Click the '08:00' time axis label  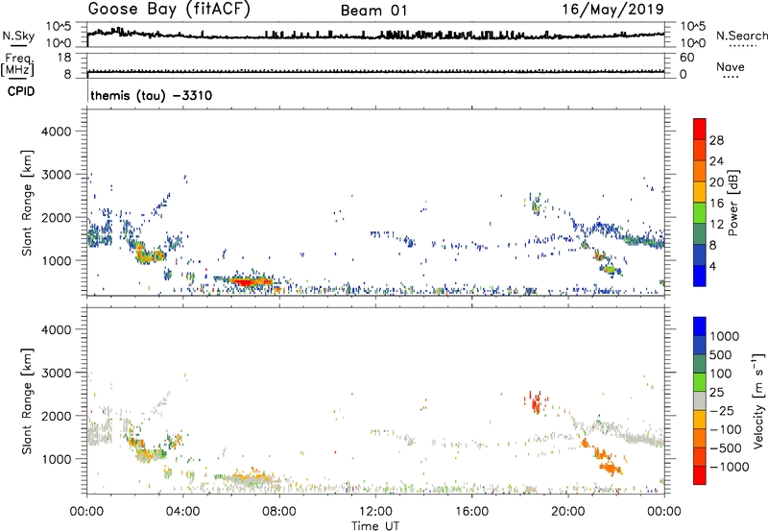pos(279,512)
